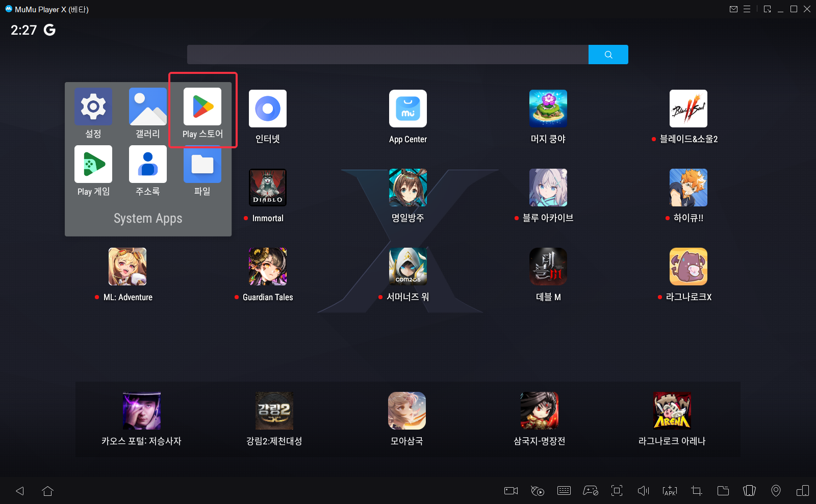Click the title bar window-pin icon
Viewport: 816px width, 504px height.
point(768,9)
